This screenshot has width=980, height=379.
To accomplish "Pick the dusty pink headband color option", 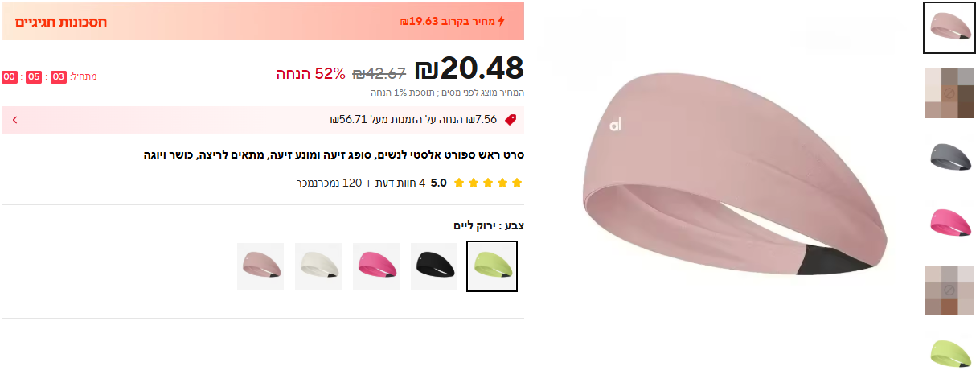I will [260, 266].
